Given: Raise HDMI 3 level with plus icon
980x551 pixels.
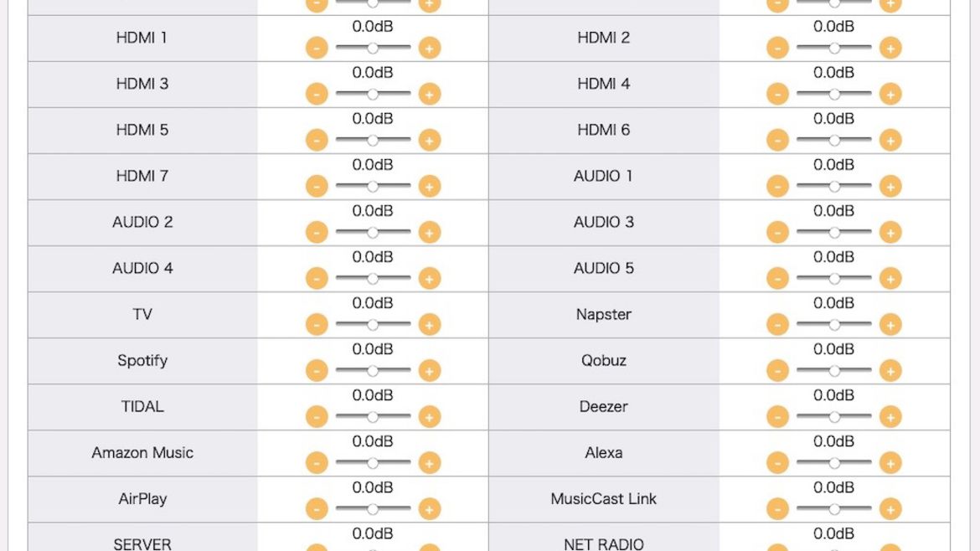Looking at the screenshot, I should [430, 95].
